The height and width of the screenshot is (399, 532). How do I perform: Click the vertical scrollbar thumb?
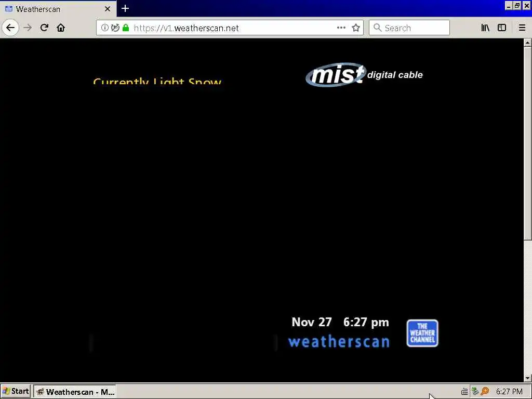[527, 143]
